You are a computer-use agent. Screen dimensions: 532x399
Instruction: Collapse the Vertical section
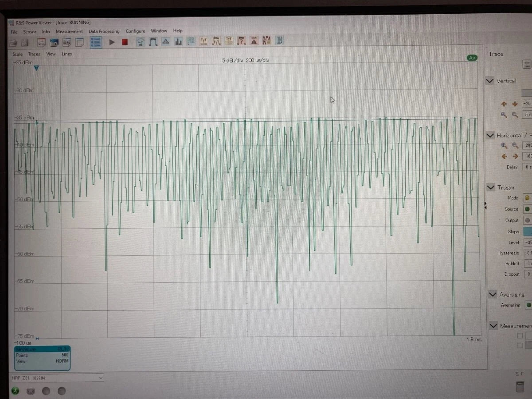(490, 81)
